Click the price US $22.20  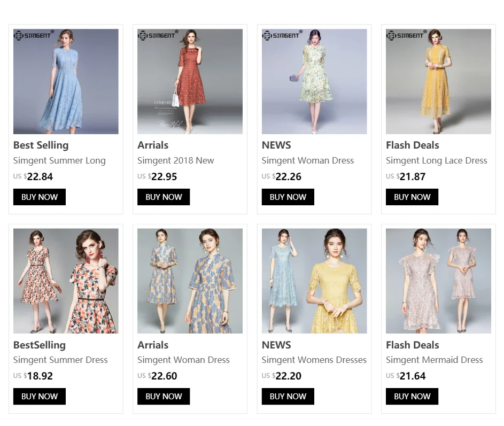pos(282,376)
